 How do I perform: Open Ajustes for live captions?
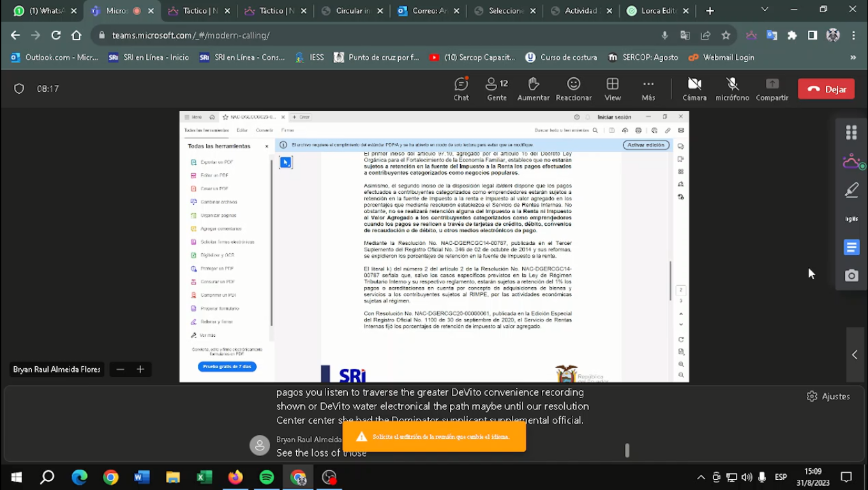828,396
